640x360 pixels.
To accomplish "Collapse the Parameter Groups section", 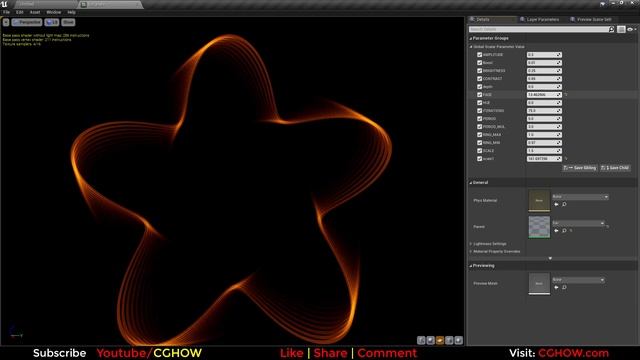I will tap(471, 38).
